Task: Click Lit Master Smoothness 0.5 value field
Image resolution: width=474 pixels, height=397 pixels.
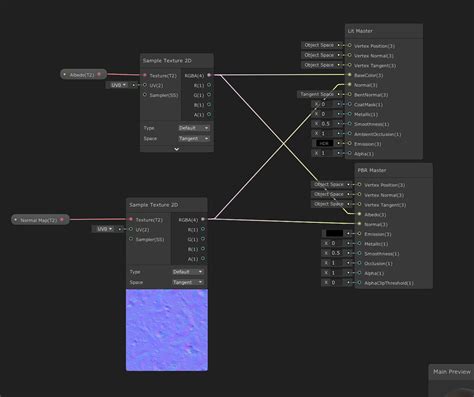Action: pyautogui.click(x=328, y=124)
